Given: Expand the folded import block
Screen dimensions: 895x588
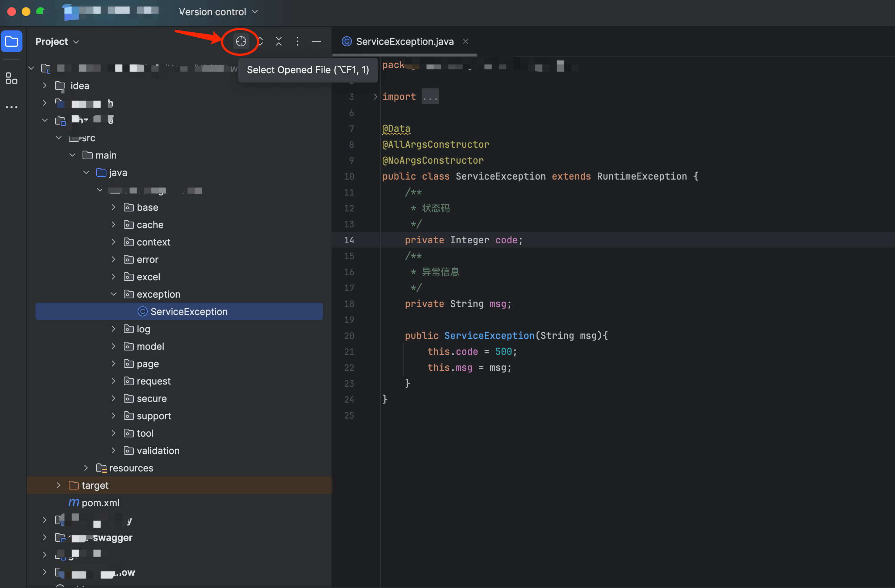Looking at the screenshot, I should point(375,97).
